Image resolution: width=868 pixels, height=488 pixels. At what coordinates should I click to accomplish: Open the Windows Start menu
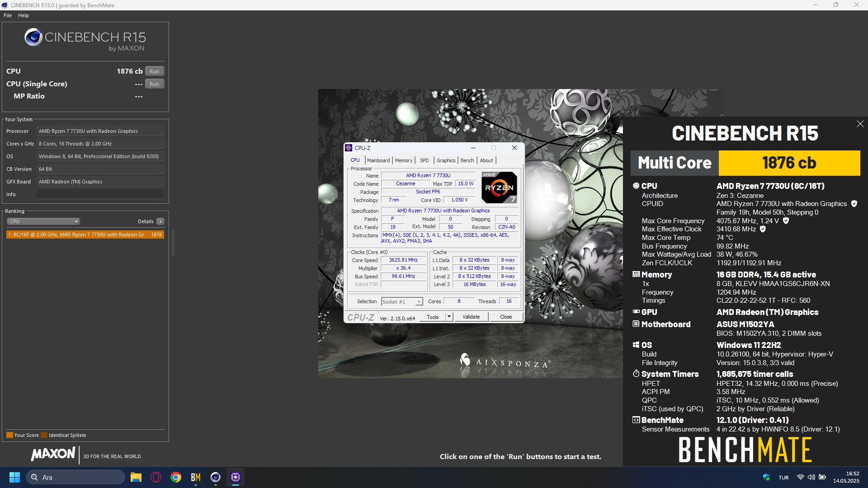tap(14, 477)
